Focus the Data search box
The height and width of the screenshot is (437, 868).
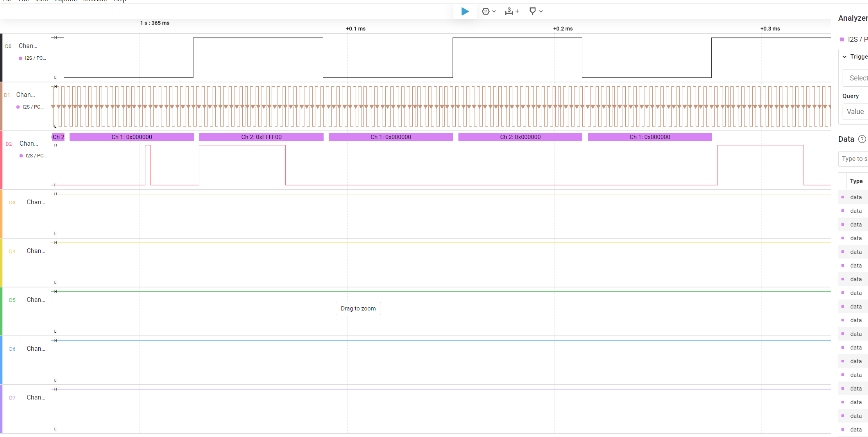(x=854, y=159)
